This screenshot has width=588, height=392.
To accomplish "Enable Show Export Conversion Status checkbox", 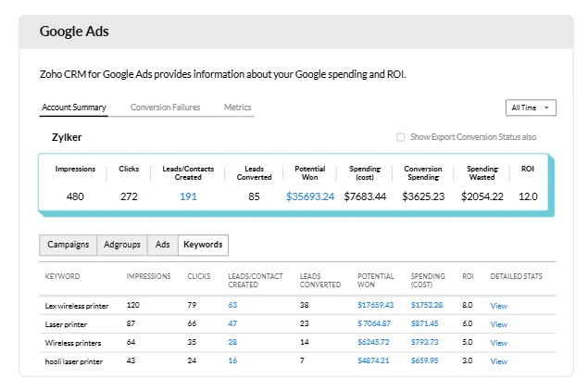I will point(401,137).
